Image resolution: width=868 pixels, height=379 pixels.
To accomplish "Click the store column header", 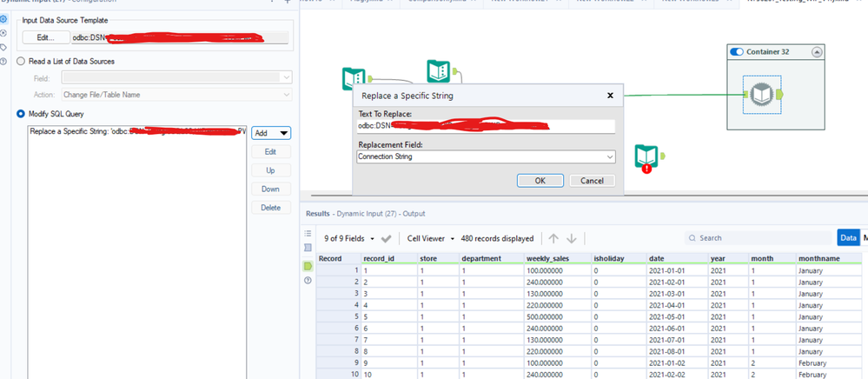I will click(439, 258).
